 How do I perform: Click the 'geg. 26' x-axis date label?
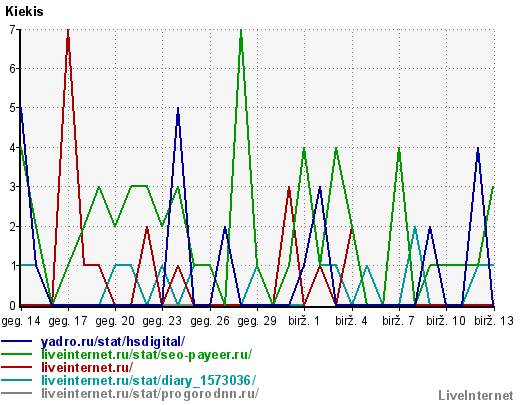coord(210,321)
